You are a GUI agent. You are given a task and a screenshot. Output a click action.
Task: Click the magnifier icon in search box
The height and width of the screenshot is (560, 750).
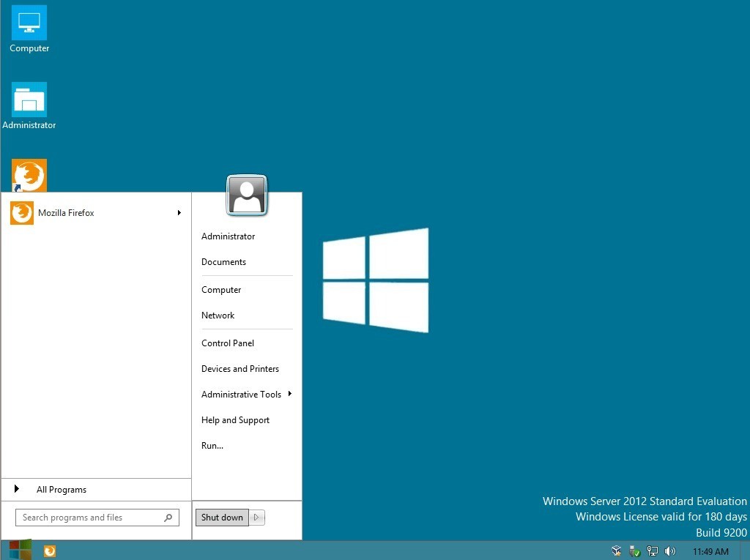(168, 518)
